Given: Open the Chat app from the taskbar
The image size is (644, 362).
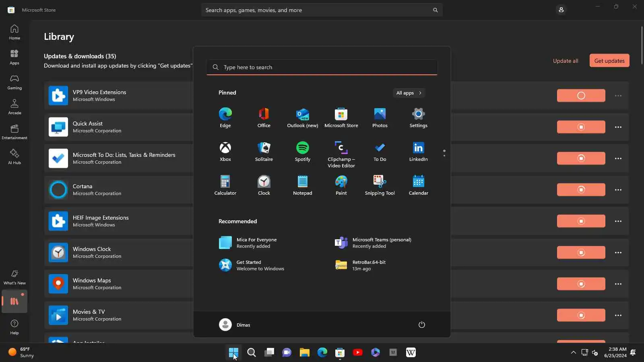Looking at the screenshot, I should point(287,353).
